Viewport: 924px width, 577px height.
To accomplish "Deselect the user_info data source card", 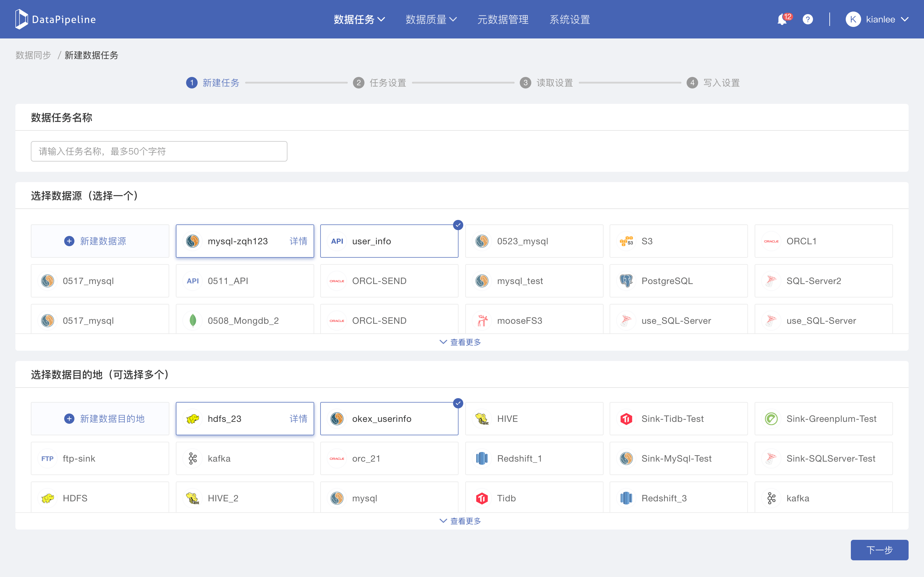I will pos(389,241).
